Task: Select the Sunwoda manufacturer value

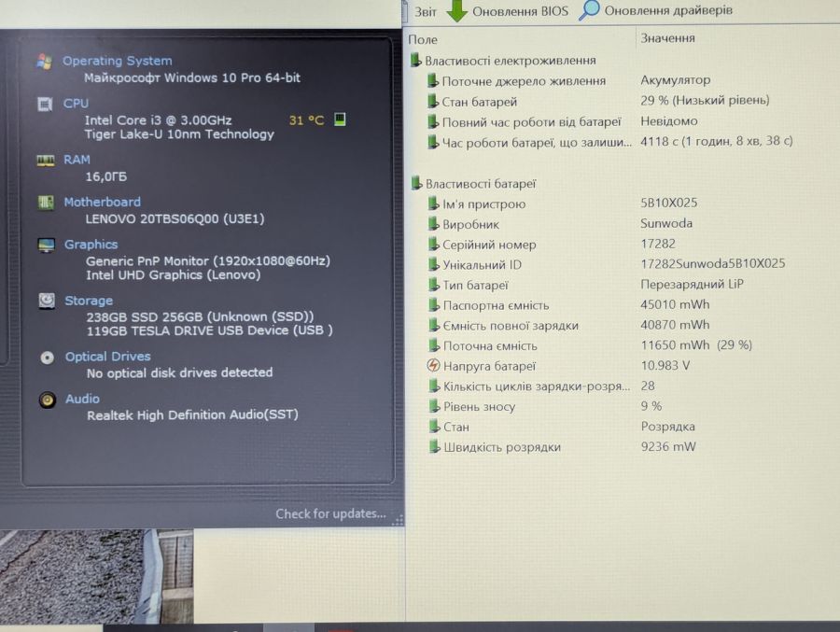Action: coord(666,223)
